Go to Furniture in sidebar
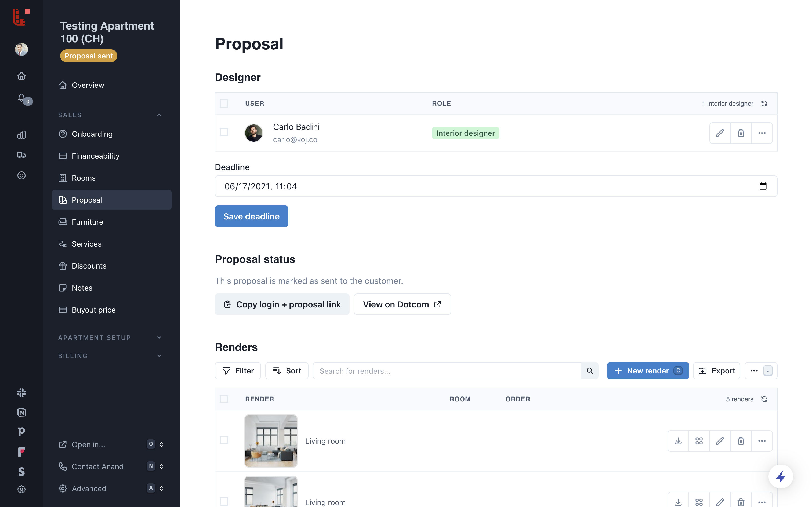 coord(87,222)
